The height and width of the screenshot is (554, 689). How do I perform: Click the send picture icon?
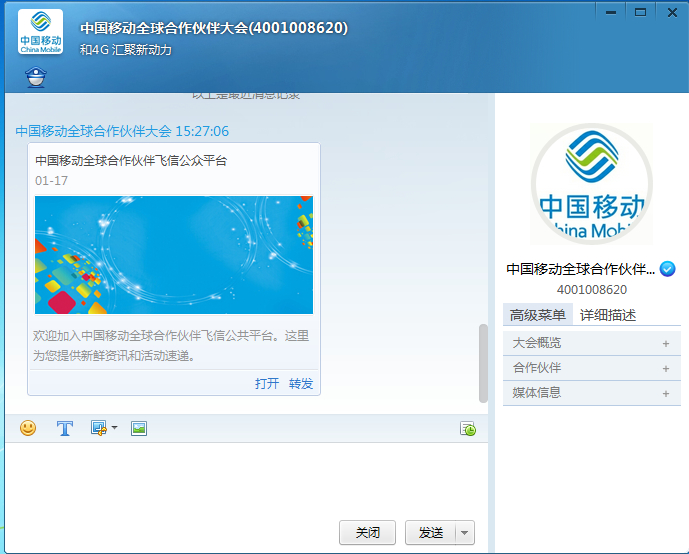pyautogui.click(x=139, y=428)
